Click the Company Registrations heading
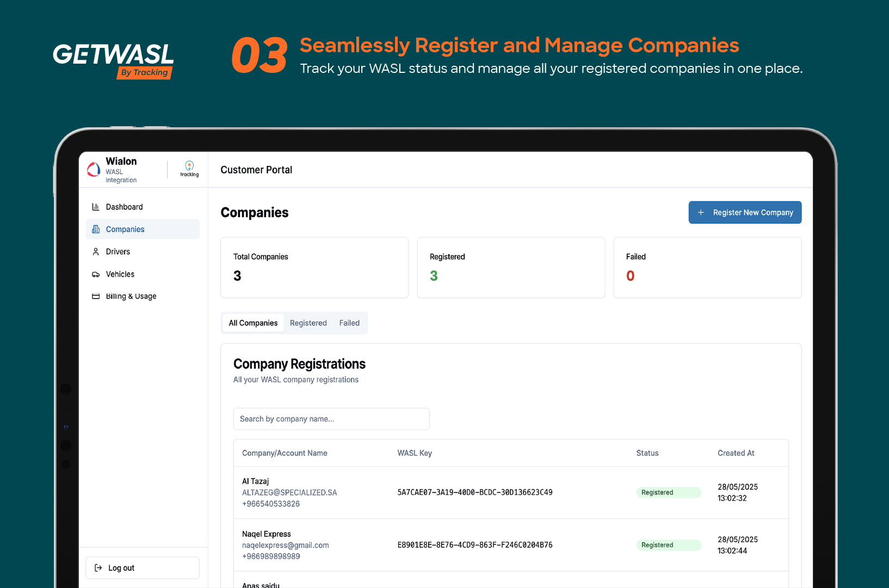This screenshot has height=588, width=889. [x=299, y=364]
